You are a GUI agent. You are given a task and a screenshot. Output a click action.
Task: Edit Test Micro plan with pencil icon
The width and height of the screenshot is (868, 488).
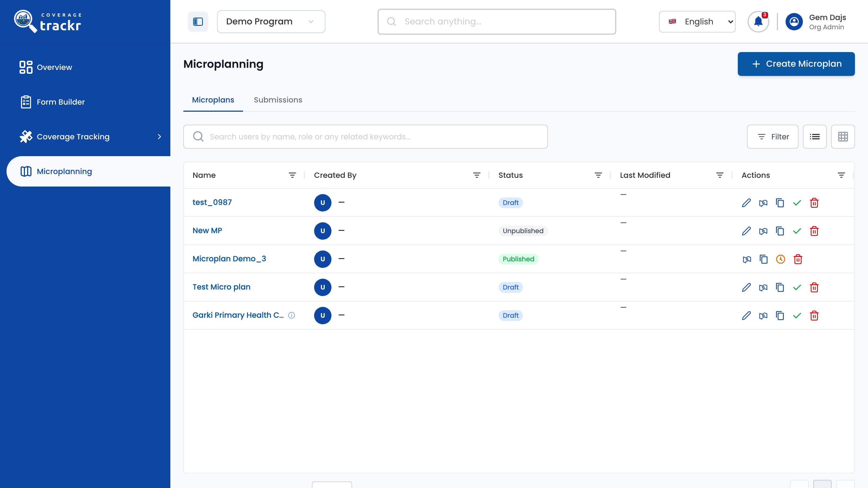tap(746, 287)
